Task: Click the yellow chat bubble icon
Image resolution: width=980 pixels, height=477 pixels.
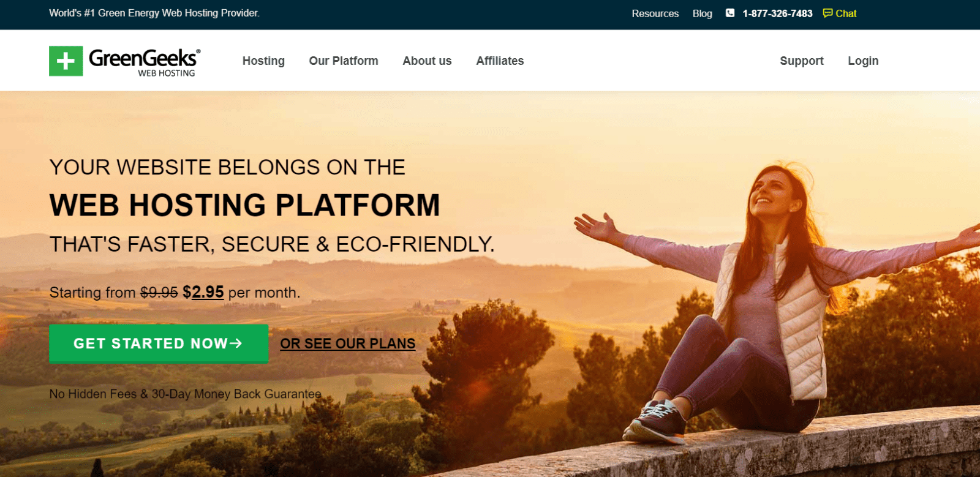Action: [x=827, y=13]
